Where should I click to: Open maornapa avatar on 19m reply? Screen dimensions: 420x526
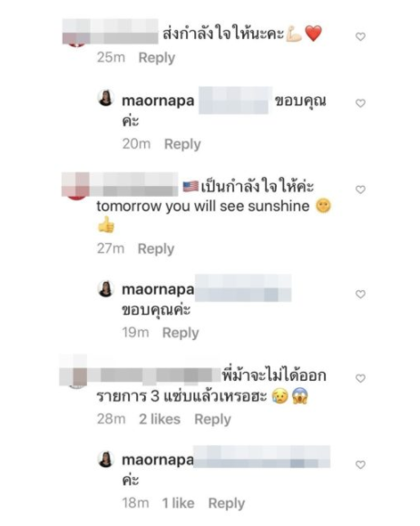click(x=105, y=288)
